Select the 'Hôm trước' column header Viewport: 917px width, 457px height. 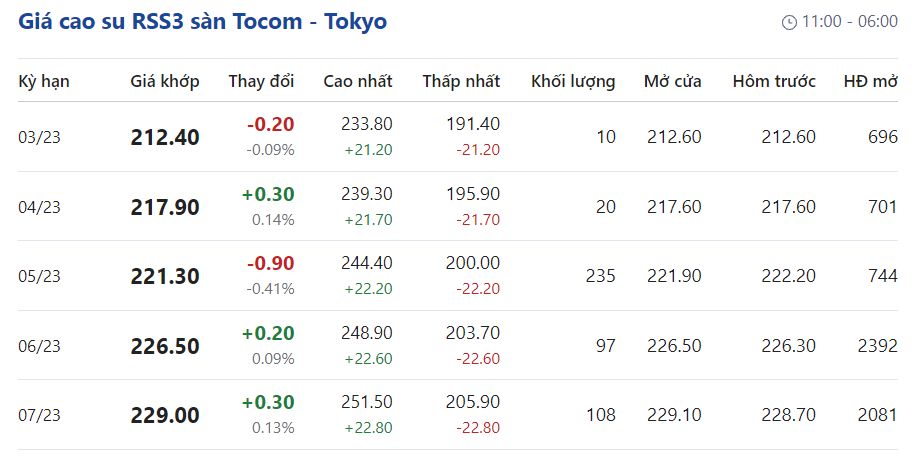click(x=774, y=81)
